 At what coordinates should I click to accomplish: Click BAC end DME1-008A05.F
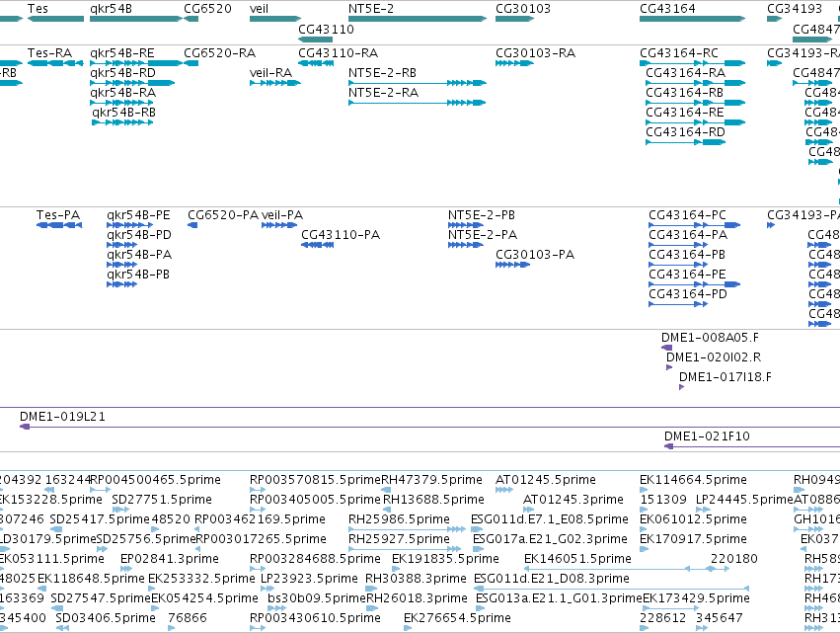pyautogui.click(x=666, y=348)
